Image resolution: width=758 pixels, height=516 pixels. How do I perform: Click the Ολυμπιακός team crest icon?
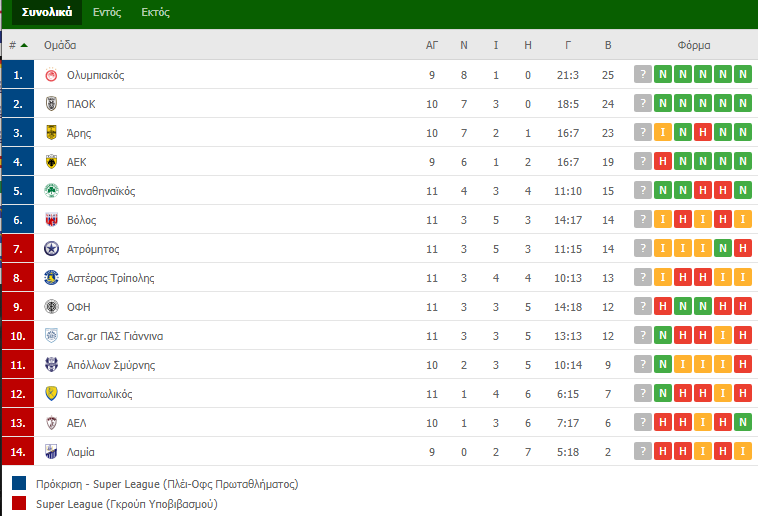click(x=51, y=75)
